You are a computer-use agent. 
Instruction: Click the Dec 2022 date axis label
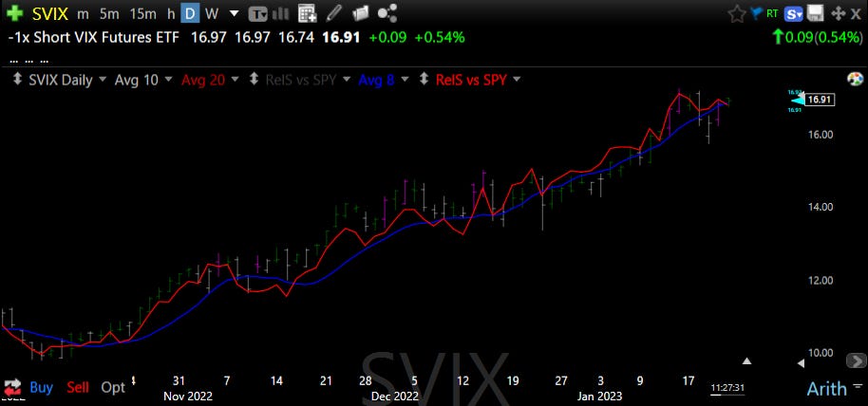[395, 397]
